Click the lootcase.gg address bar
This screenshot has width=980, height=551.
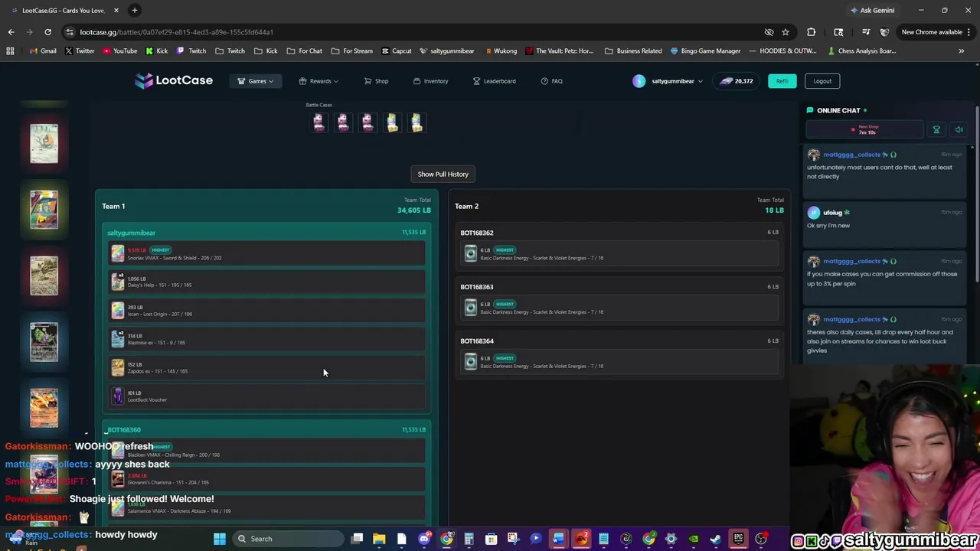point(413,32)
